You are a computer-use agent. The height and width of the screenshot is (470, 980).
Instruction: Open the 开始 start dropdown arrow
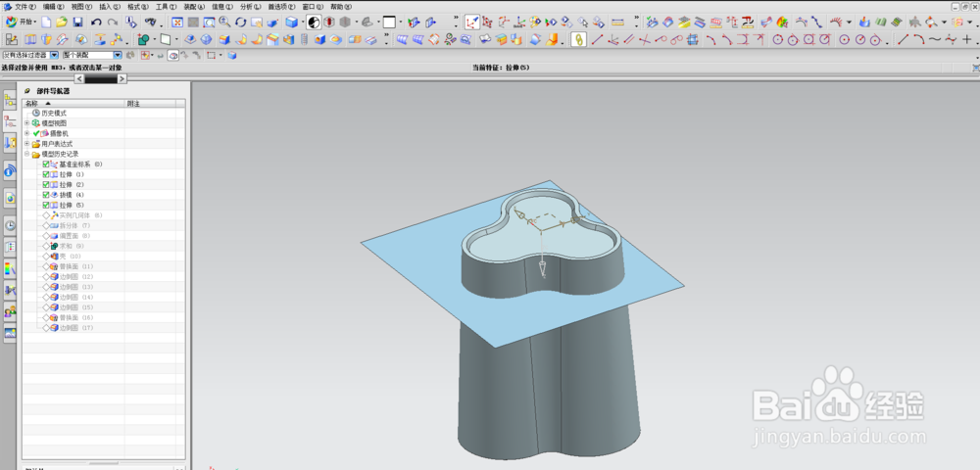[x=35, y=22]
